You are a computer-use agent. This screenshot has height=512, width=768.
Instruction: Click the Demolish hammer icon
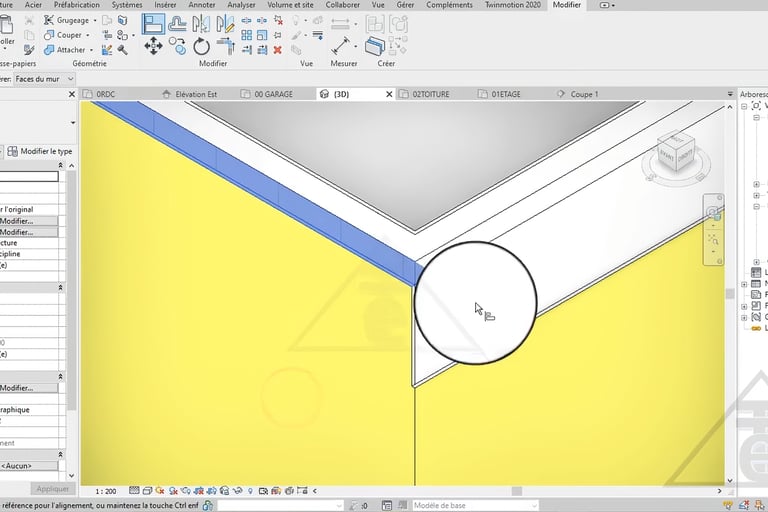pos(122,49)
